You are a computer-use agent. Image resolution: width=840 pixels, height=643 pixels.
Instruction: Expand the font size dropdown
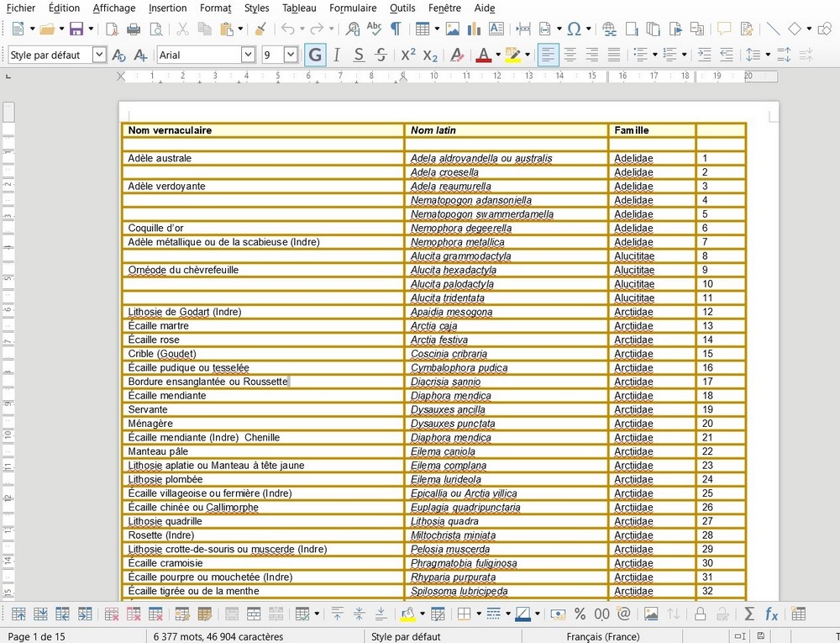[291, 55]
